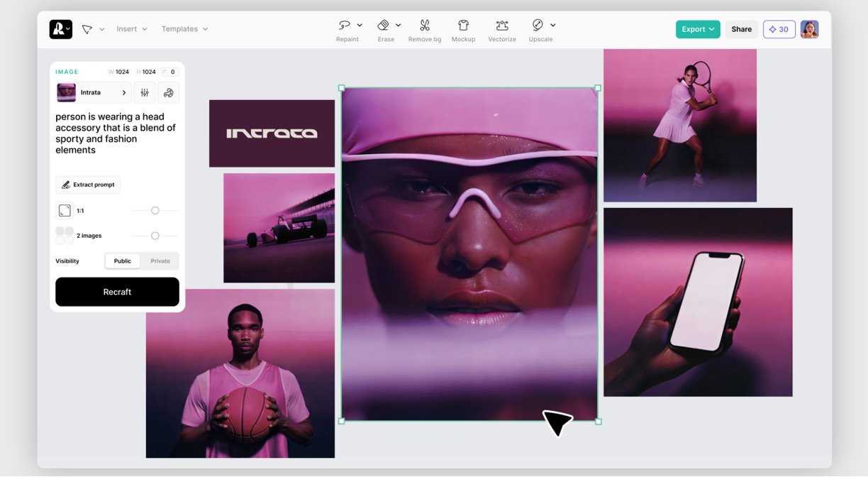This screenshot has width=868, height=477.
Task: Click the Share button
Action: tap(741, 29)
